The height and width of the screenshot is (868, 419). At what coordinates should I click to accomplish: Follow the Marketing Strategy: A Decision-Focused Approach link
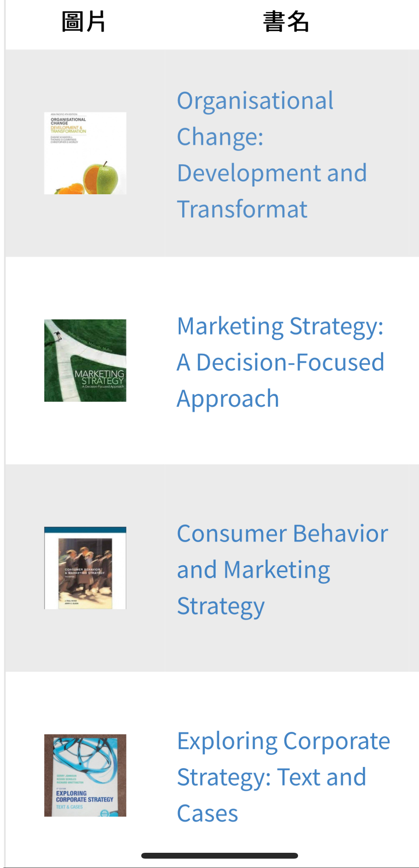(x=281, y=362)
